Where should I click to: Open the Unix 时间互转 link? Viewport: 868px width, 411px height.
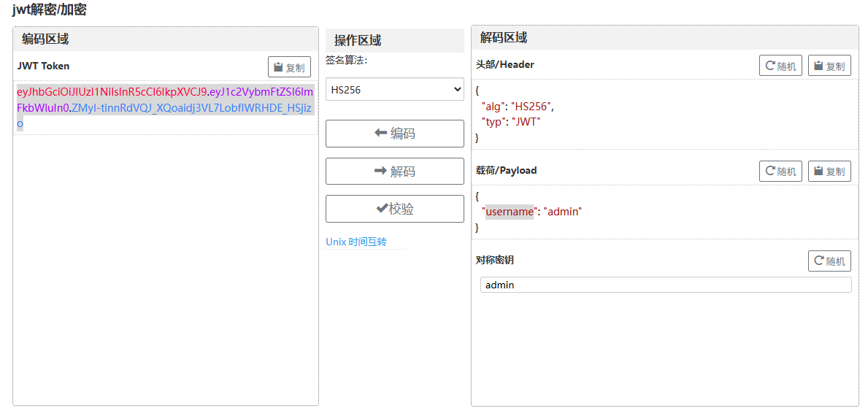[x=356, y=242]
